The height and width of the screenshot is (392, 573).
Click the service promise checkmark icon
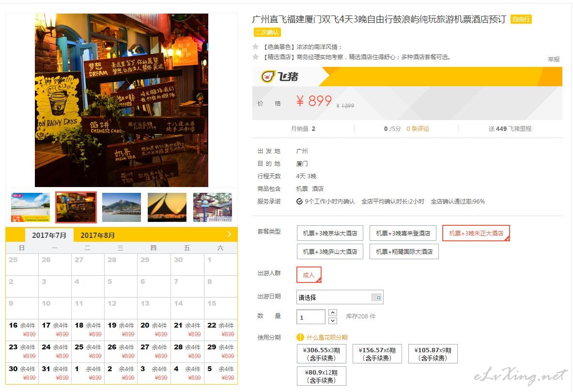point(299,202)
